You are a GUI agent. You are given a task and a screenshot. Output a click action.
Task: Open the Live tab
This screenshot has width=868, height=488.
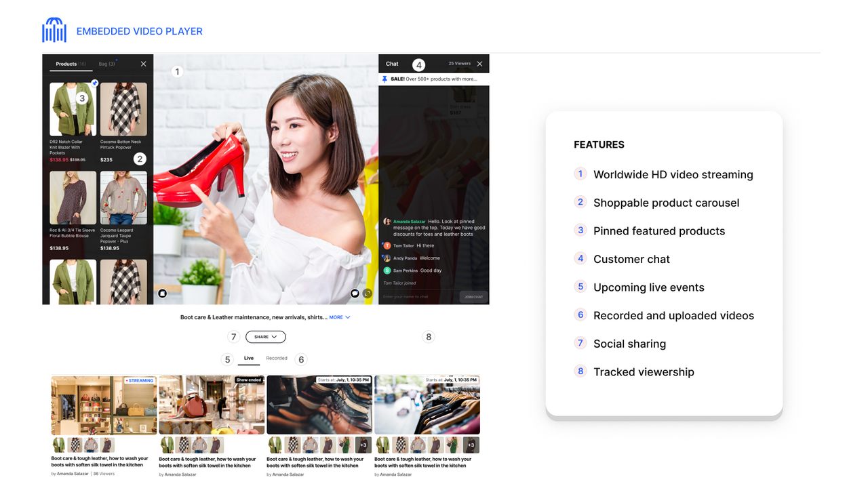click(x=249, y=359)
